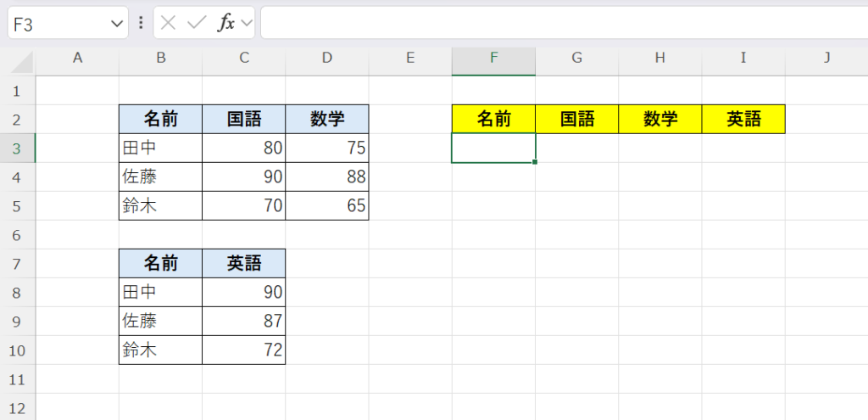Select cell containing value 88
Viewport: 868px width, 420px height.
327,177
